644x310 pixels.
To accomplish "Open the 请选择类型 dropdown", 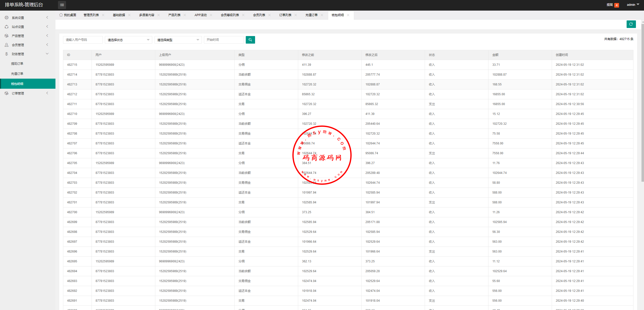I will coord(178,40).
